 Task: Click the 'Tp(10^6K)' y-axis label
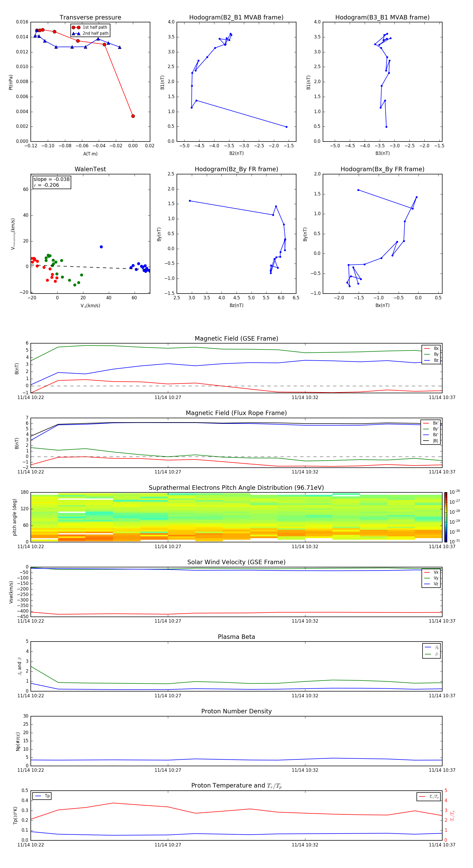click(15, 815)
